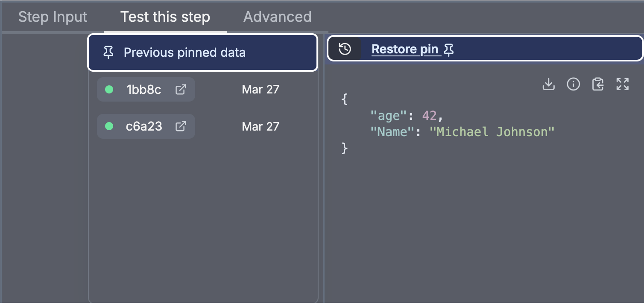
Task: Switch to the Step Input tab
Action: [x=53, y=17]
